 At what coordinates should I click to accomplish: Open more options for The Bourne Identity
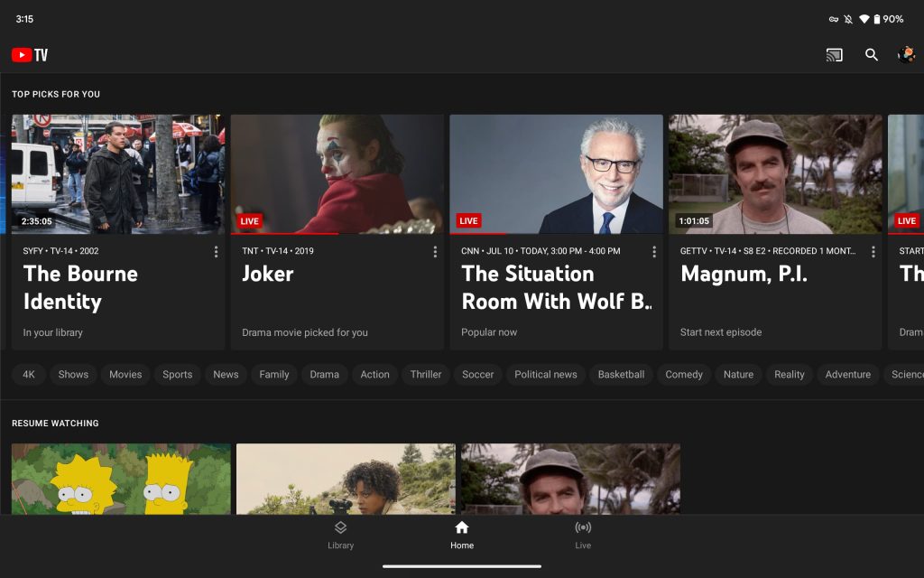(216, 252)
